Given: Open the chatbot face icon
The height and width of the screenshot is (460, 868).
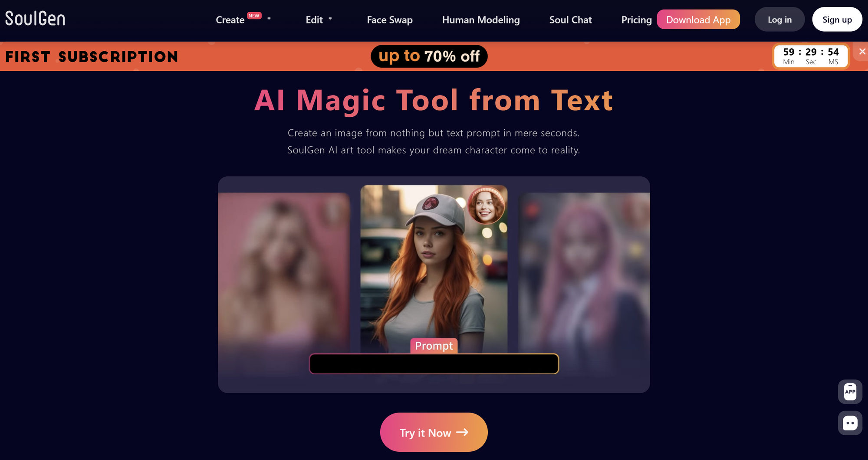Looking at the screenshot, I should (x=850, y=423).
